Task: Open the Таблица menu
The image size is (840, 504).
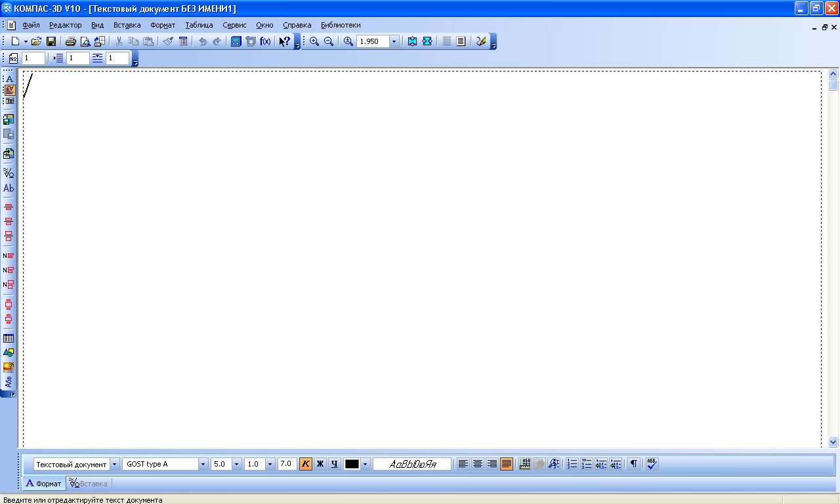Action: tap(199, 25)
